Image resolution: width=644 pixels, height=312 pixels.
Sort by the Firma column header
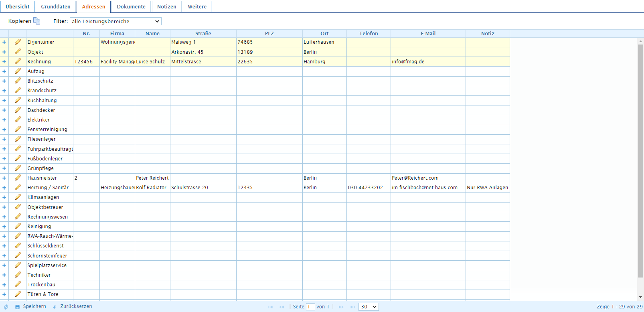(117, 34)
